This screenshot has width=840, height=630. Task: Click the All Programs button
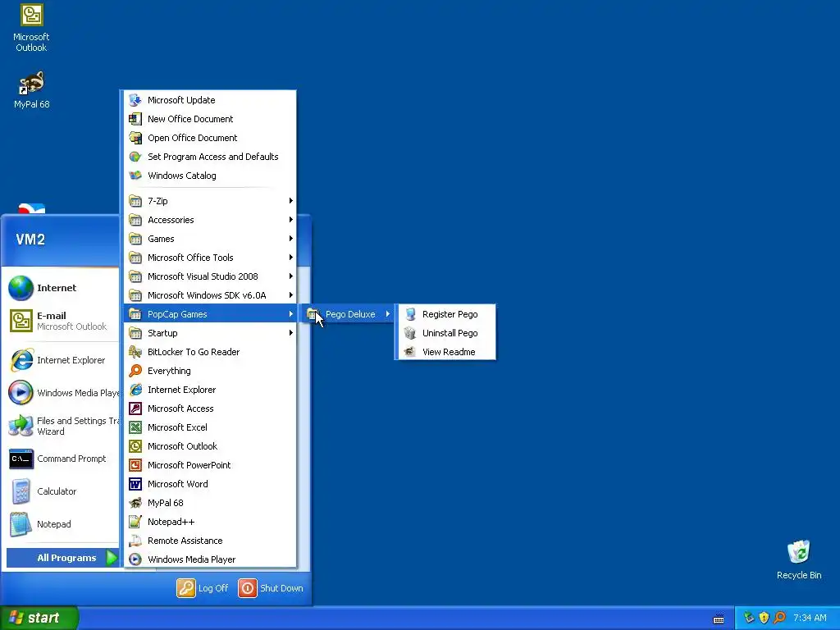point(62,558)
